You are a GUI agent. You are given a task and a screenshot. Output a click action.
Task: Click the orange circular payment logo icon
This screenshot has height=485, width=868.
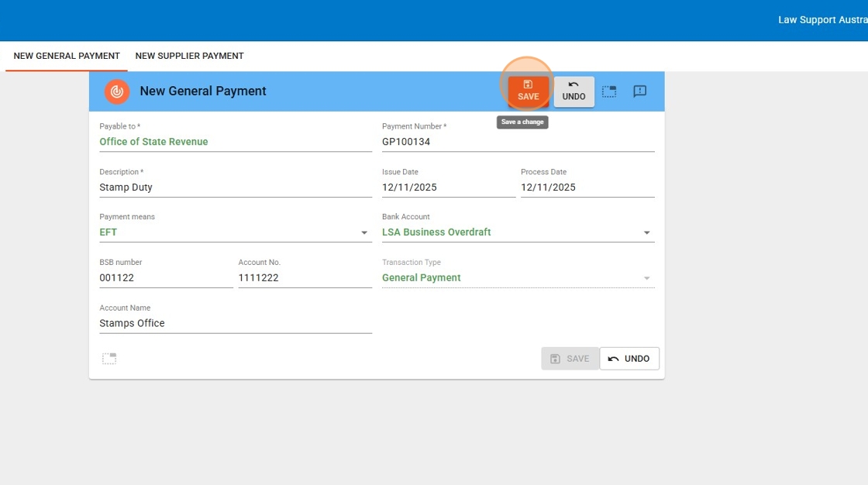[117, 91]
